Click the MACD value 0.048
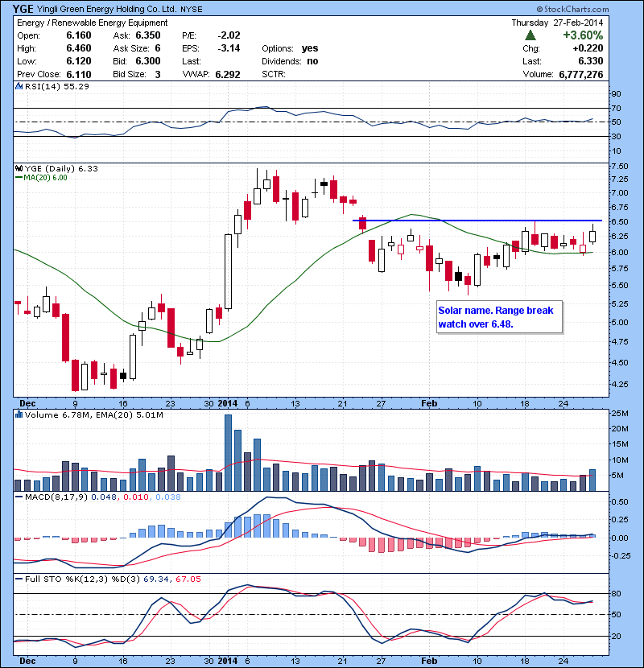The image size is (644, 668). [x=104, y=497]
